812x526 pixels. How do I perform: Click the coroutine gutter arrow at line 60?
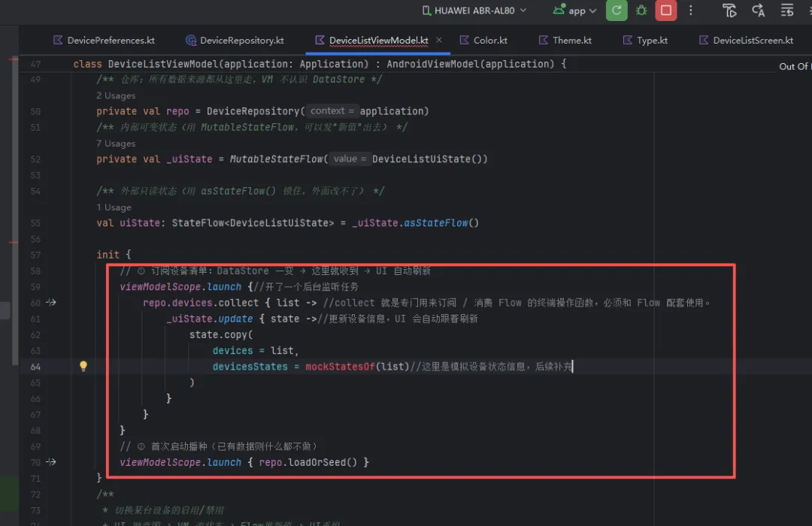pos(51,302)
